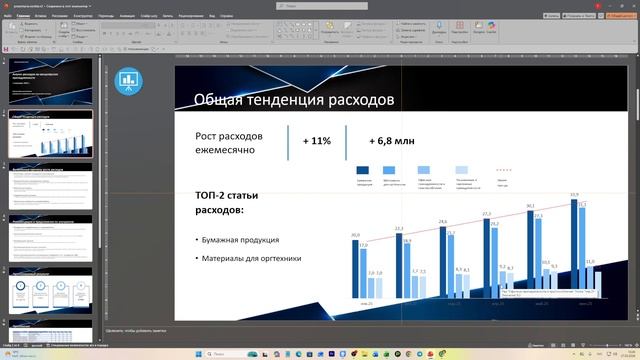Open the Designer icon in the ribbon

(478, 25)
